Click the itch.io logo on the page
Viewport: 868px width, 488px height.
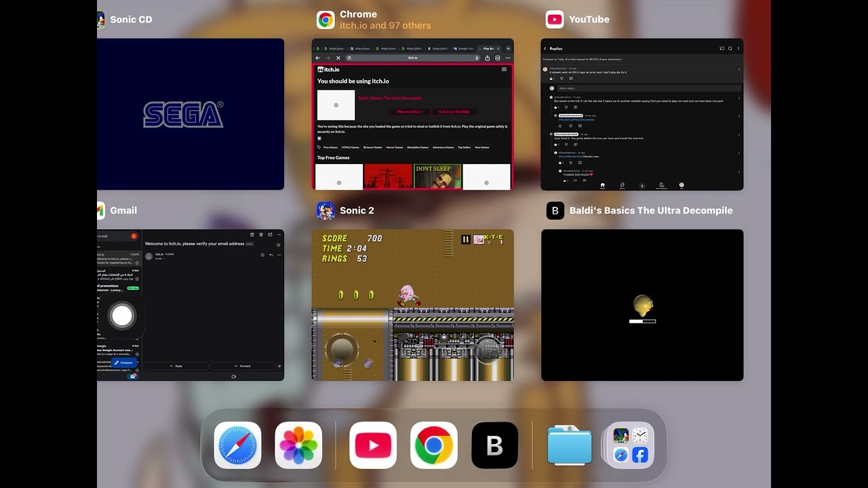click(328, 69)
